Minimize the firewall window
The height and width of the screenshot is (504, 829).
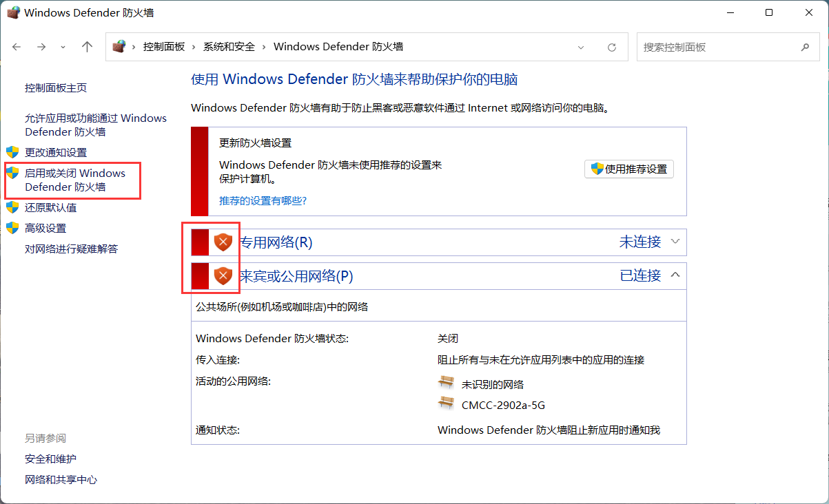[731, 12]
